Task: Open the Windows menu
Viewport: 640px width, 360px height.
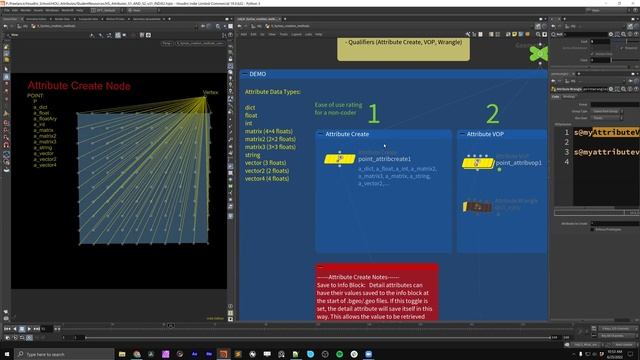Action: click(52, 10)
